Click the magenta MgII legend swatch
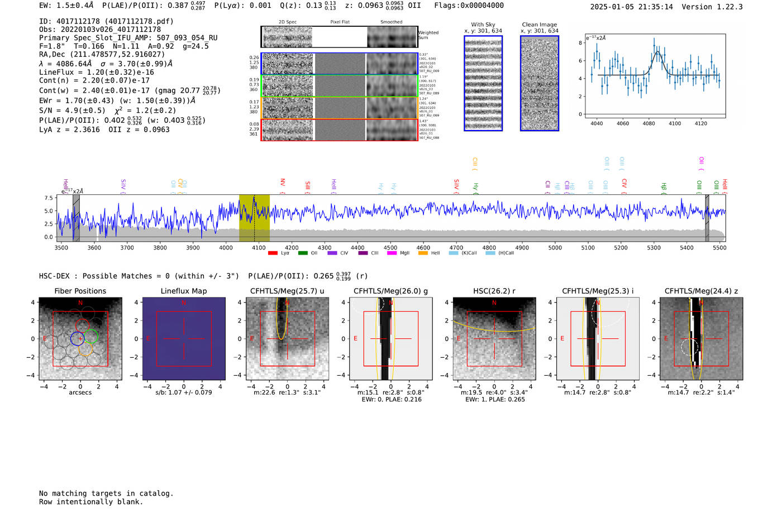Screen dimensions: 782x532 (392, 253)
